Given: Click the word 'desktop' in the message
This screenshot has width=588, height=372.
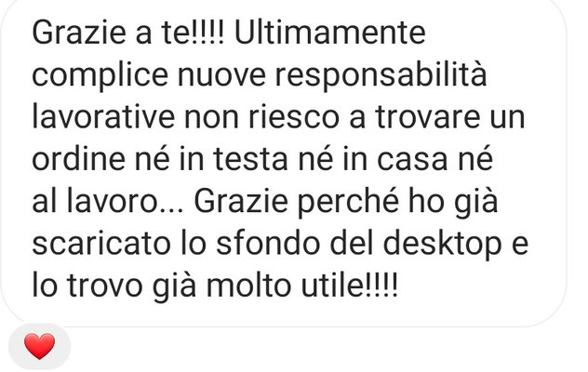Looking at the screenshot, I should 443,246.
